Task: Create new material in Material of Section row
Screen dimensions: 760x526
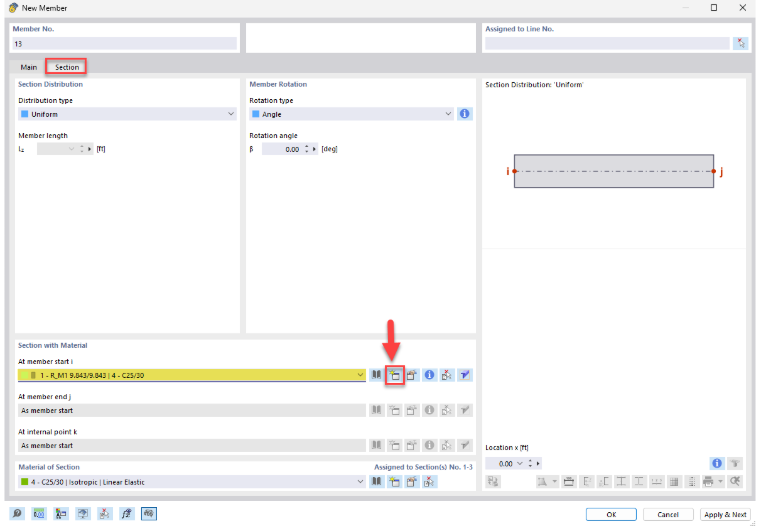Action: tap(395, 481)
